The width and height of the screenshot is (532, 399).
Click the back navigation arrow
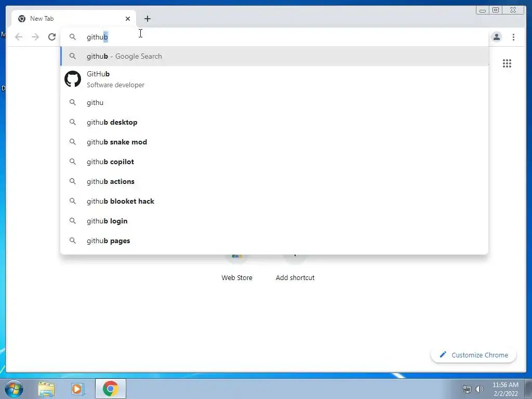point(19,37)
